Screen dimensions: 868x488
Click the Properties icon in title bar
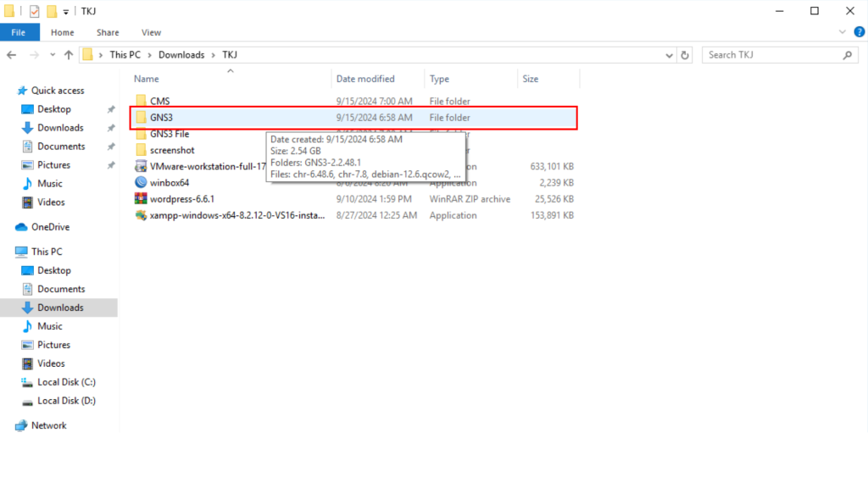click(x=34, y=11)
